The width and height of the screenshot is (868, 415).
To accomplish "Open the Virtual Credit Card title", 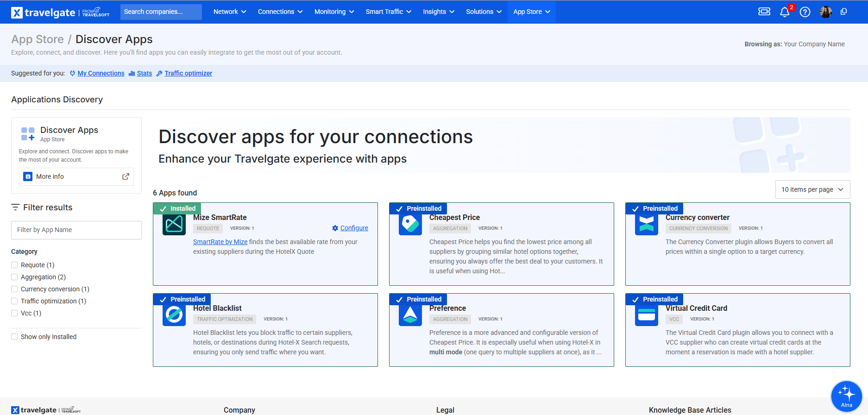I will tap(696, 308).
